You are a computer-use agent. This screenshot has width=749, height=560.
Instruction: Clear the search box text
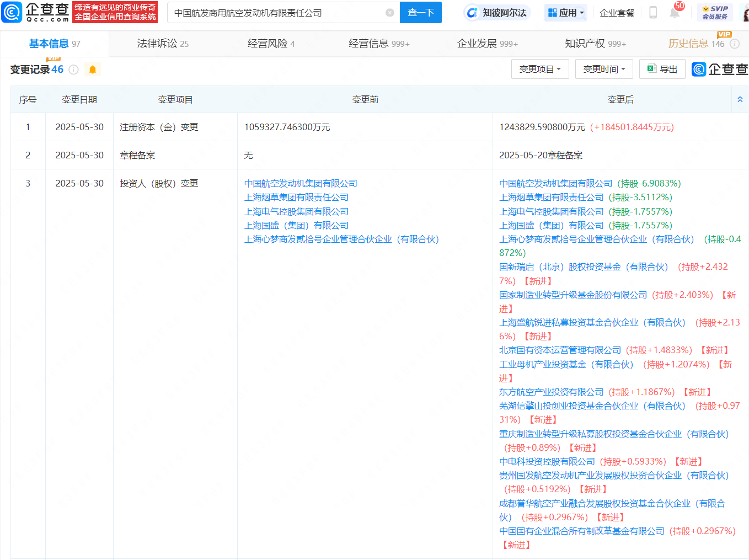[x=389, y=13]
